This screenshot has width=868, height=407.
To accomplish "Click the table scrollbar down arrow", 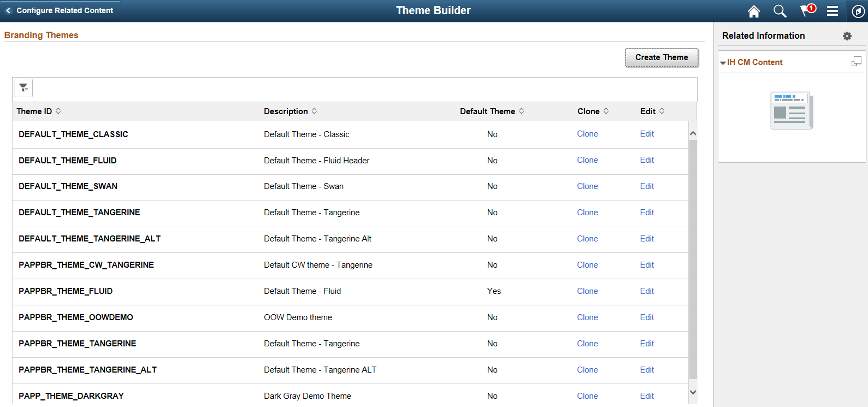I will [693, 392].
